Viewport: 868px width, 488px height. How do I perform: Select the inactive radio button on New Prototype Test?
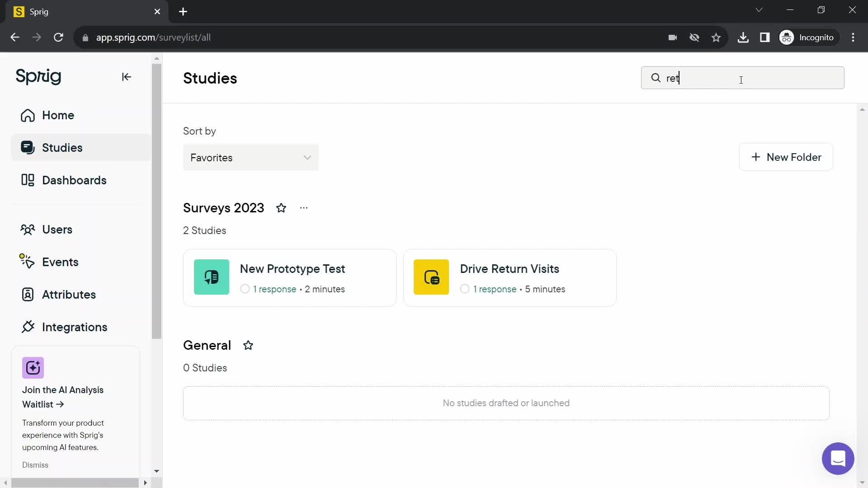(x=245, y=289)
